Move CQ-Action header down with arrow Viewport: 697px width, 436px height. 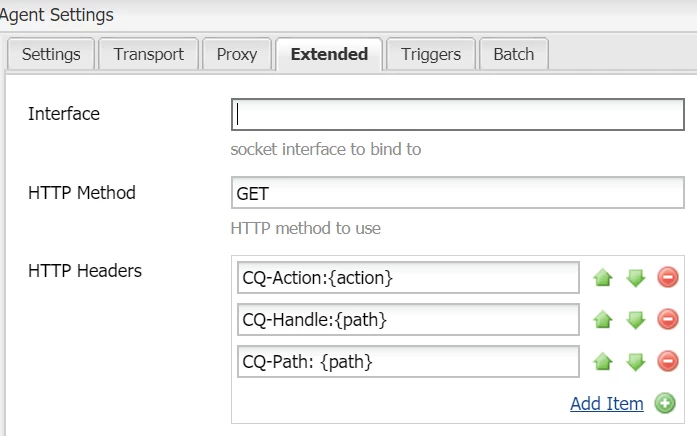click(636, 277)
